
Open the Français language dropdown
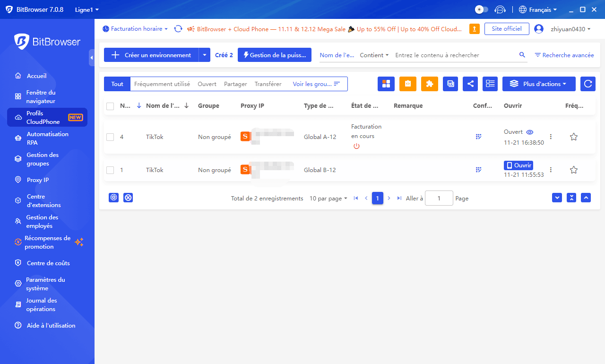click(538, 9)
